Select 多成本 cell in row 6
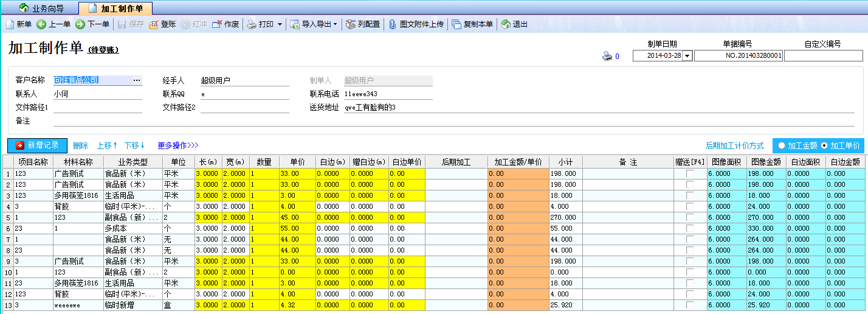 133,228
